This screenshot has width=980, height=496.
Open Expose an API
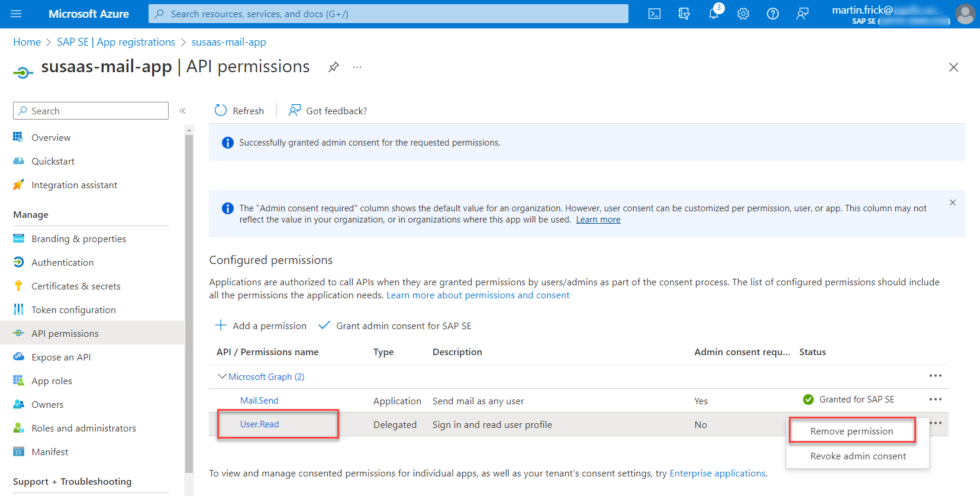[61, 357]
